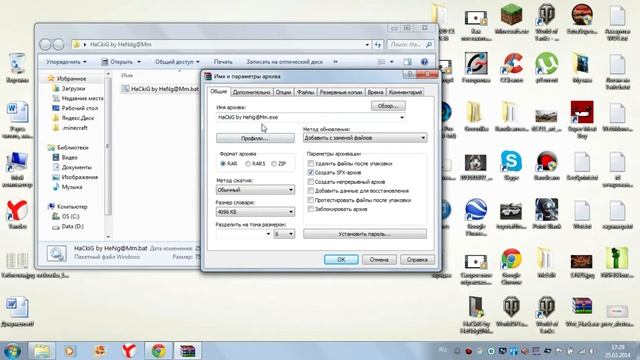Click the Cancel (Отмена) button
The width and height of the screenshot is (640, 360).
(x=379, y=260)
